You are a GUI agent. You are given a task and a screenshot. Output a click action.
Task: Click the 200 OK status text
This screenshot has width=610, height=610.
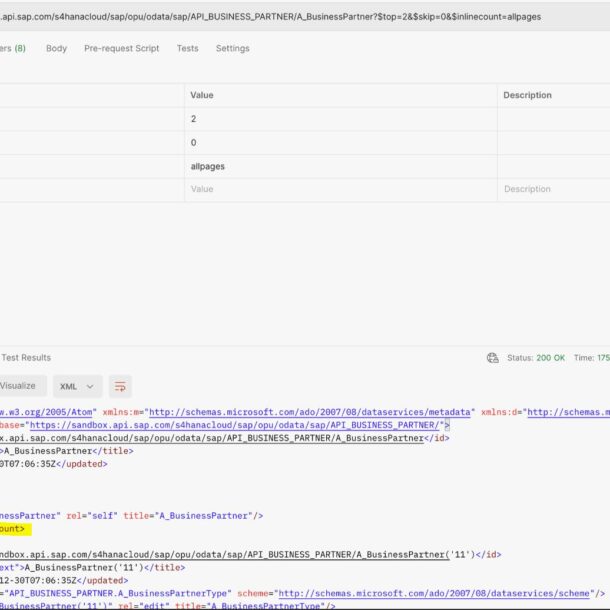550,358
